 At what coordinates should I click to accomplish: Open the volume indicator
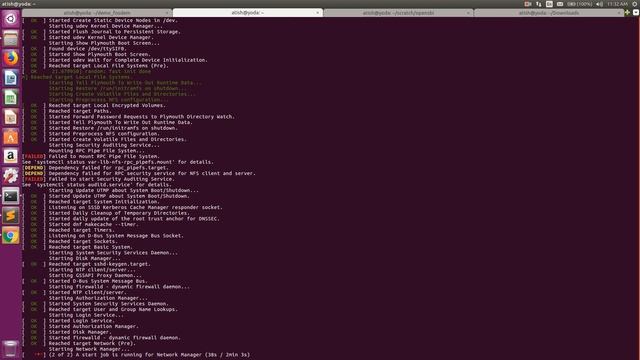coord(599,4)
